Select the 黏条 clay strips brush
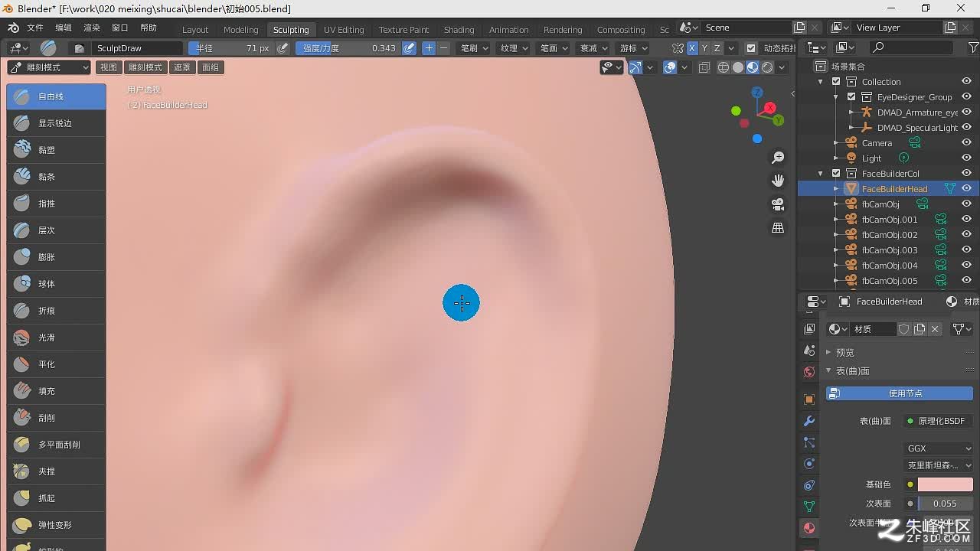This screenshot has width=980, height=551. pos(56,177)
